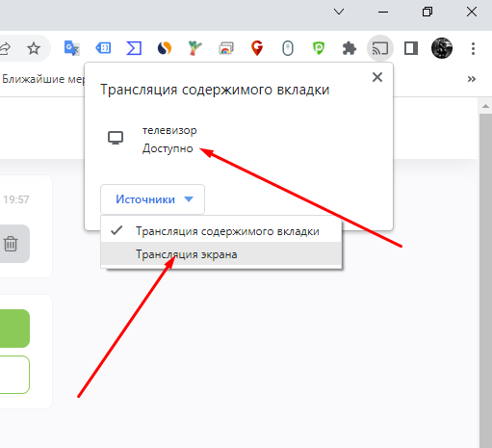Open the green plant extension icon

pos(194,48)
